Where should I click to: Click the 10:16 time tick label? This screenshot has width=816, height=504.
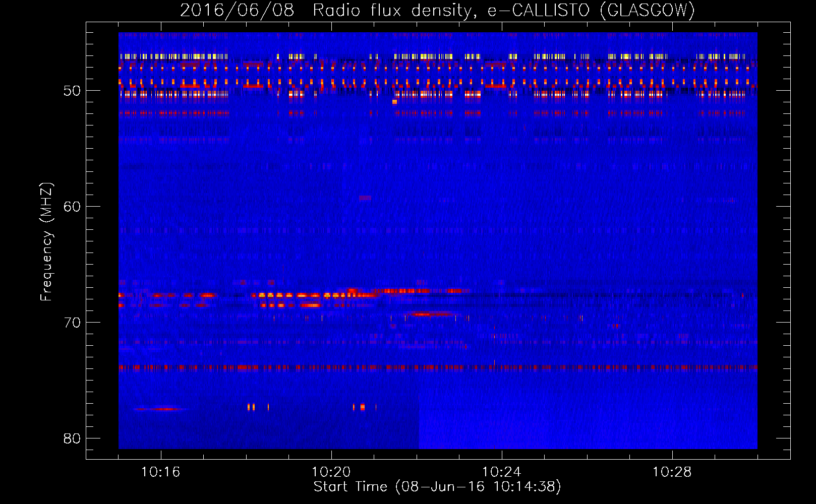tap(160, 472)
